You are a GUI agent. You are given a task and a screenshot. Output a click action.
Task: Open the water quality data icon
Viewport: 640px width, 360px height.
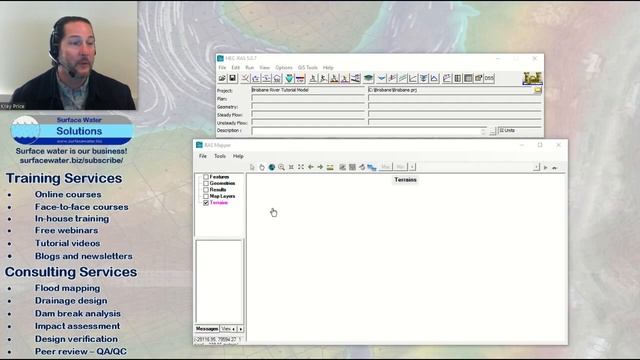[300, 78]
